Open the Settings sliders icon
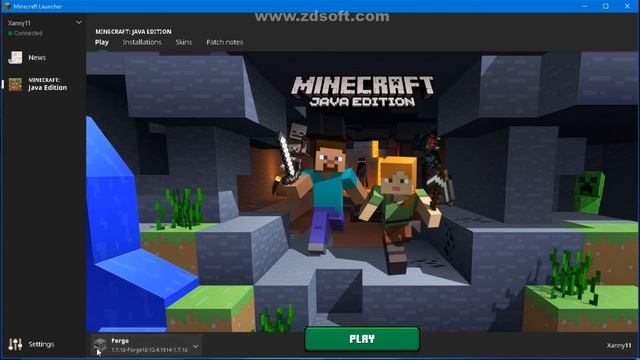Image resolution: width=640 pixels, height=360 pixels. (x=15, y=344)
